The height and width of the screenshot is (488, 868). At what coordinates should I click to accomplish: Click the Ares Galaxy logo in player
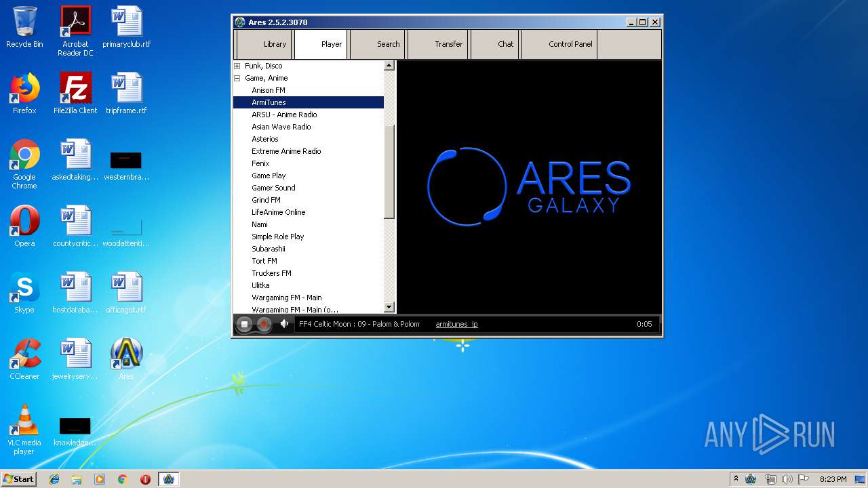[529, 186]
